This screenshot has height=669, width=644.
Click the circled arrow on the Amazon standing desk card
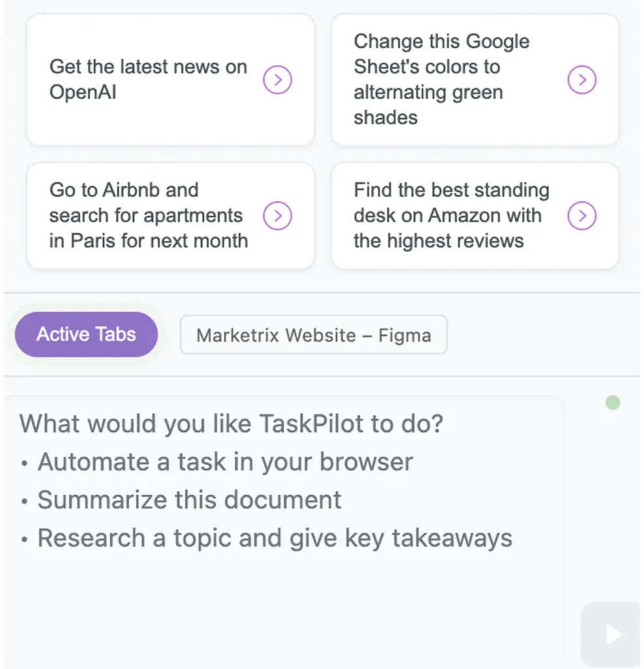point(582,216)
